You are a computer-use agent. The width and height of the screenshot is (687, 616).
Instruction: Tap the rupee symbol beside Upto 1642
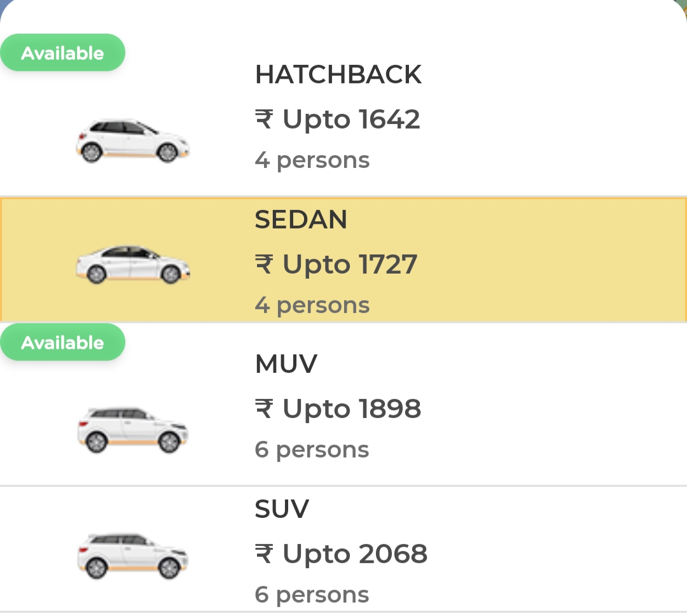tap(264, 119)
